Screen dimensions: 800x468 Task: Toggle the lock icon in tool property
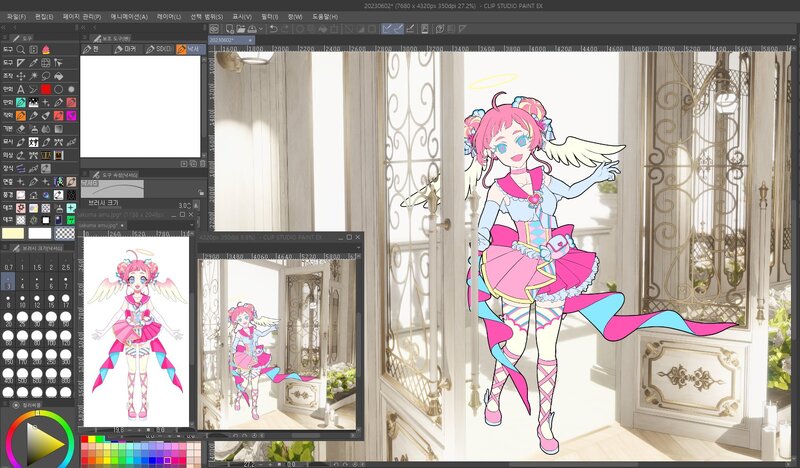pyautogui.click(x=201, y=193)
